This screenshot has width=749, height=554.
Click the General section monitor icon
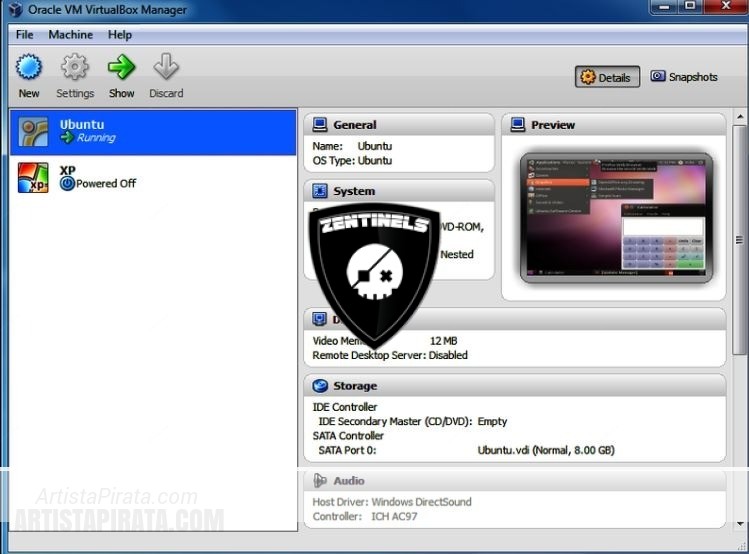[x=320, y=125]
